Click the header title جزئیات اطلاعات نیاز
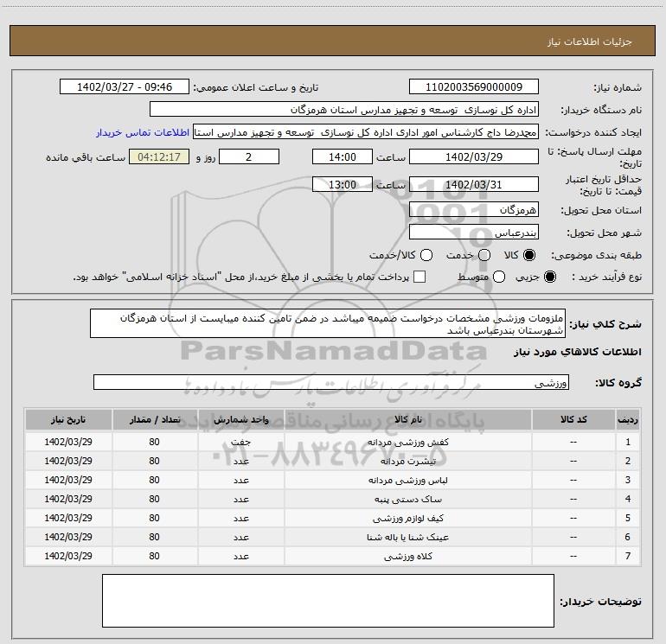666x644 pixels. click(x=590, y=41)
